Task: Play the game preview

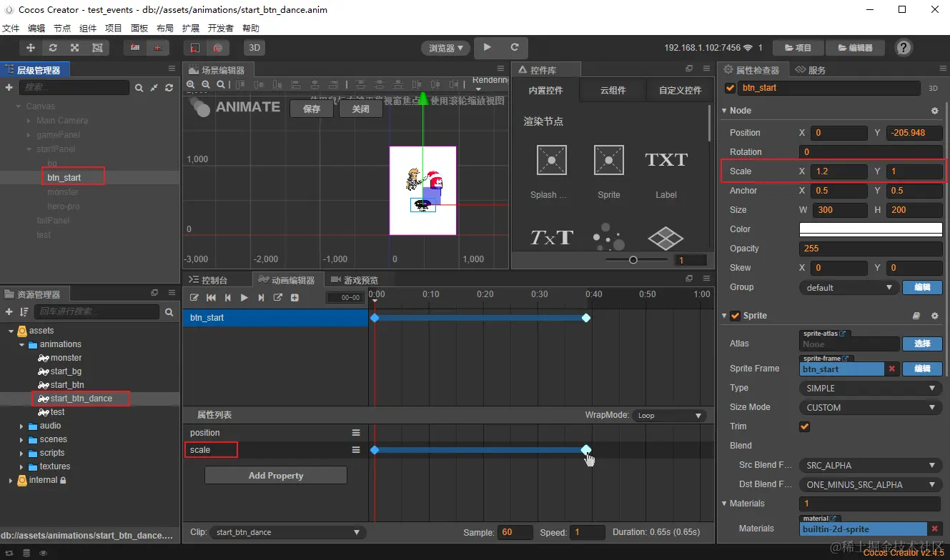Action: [488, 47]
